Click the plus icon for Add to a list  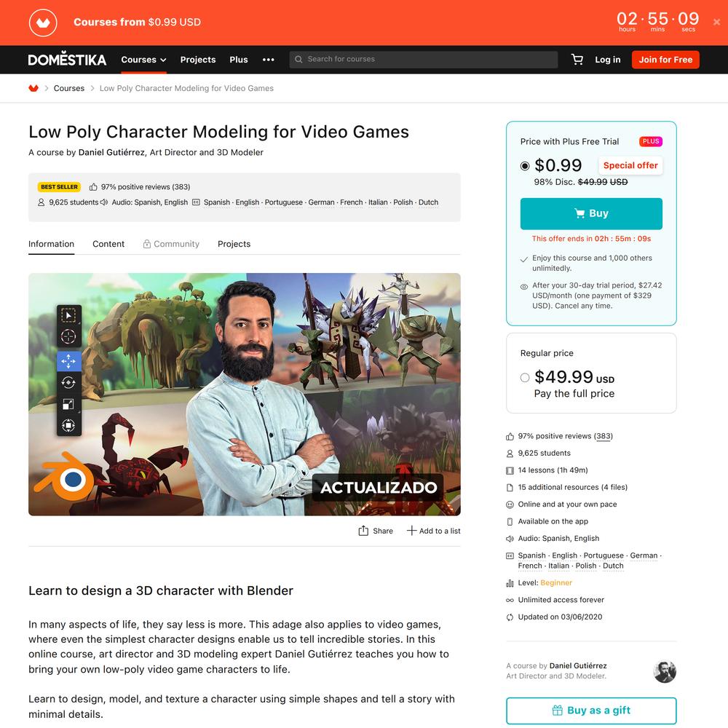pyautogui.click(x=411, y=531)
